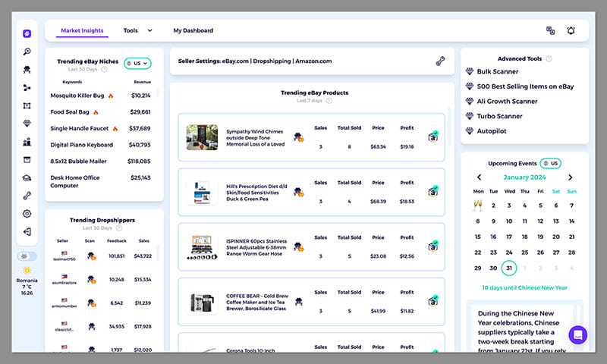
Task: Open notifications bell icon
Action: pos(571,30)
